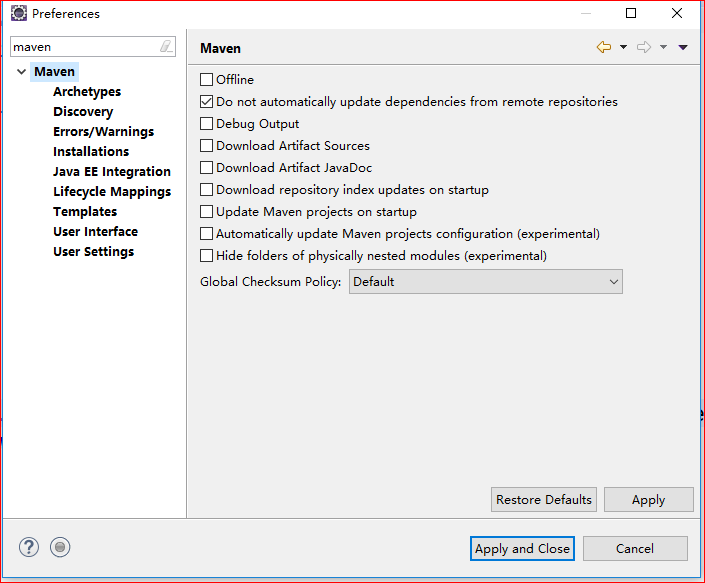
Task: Enable Automatically update Maven projects configuration
Action: pyautogui.click(x=206, y=234)
